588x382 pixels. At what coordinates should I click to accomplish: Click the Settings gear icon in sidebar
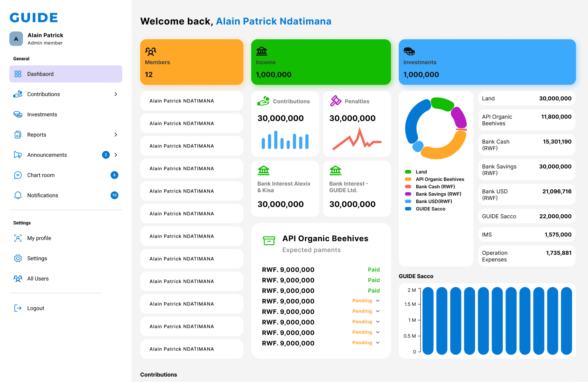[x=18, y=258]
